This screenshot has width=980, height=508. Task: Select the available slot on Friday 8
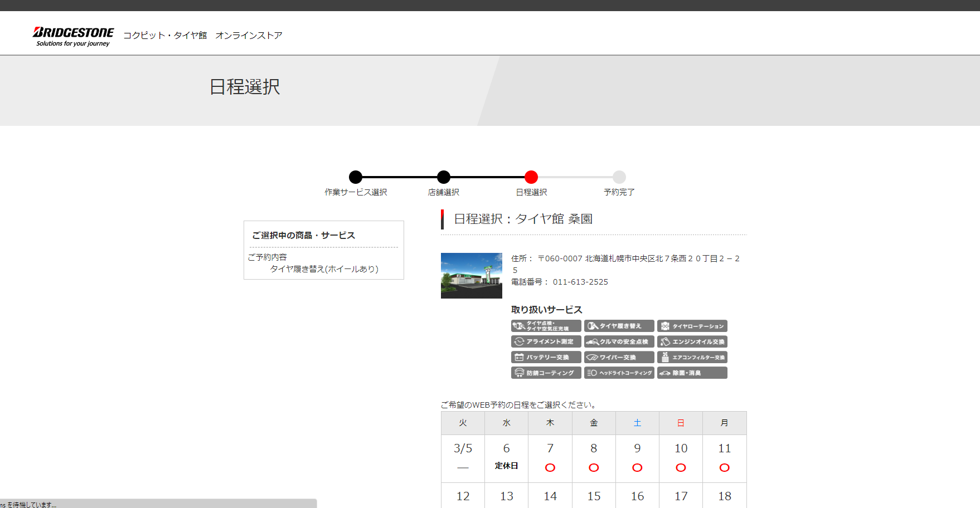point(594,468)
